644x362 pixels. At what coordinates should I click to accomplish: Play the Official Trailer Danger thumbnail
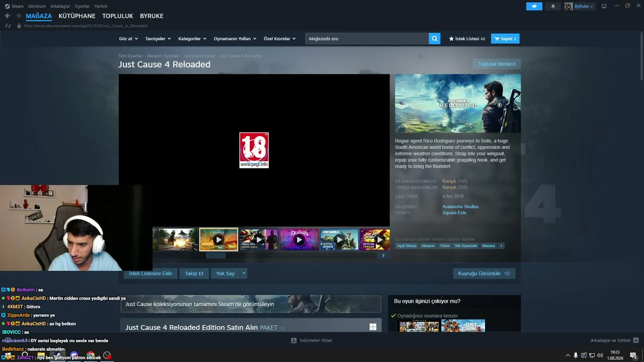218,239
